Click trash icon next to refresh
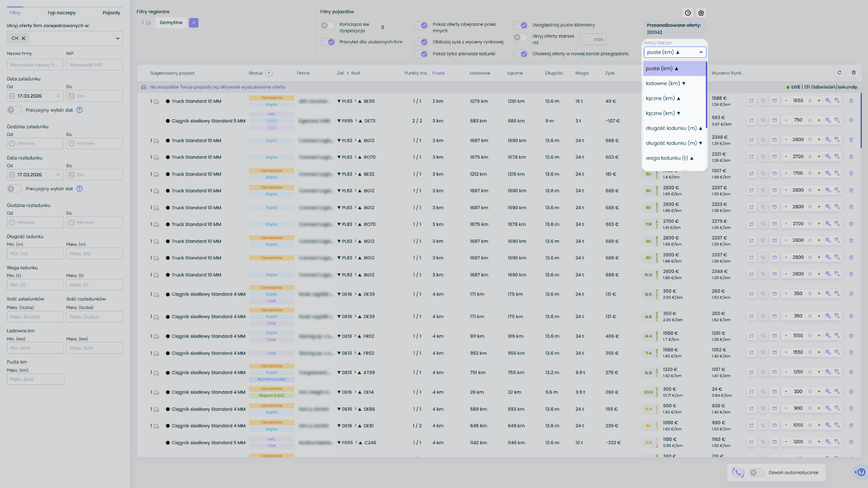 pos(854,73)
